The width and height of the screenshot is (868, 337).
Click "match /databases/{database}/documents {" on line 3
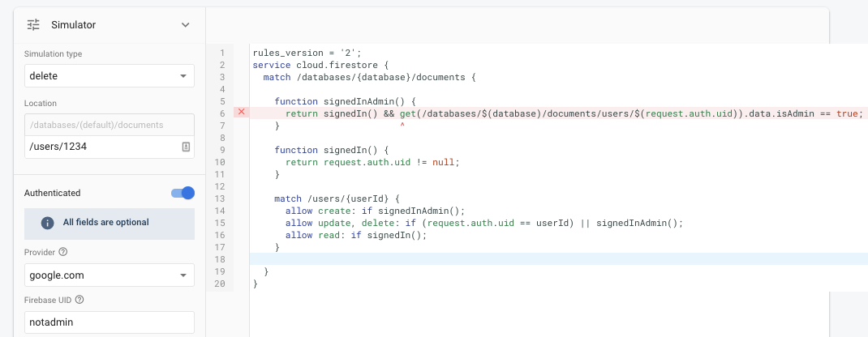(369, 77)
